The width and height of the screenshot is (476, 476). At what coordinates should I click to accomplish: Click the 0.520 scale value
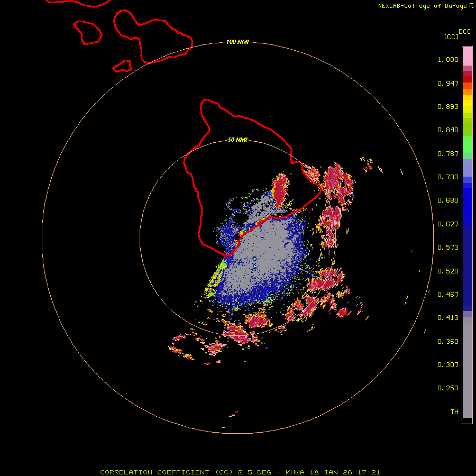448,271
